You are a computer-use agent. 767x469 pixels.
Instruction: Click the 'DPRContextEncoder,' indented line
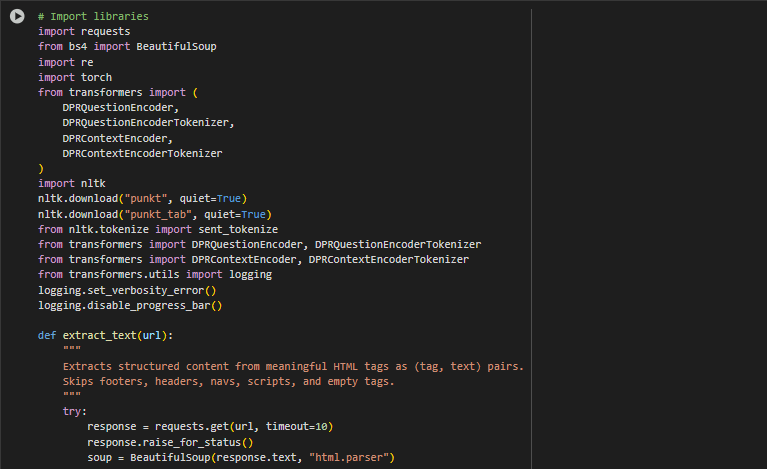tap(117, 138)
